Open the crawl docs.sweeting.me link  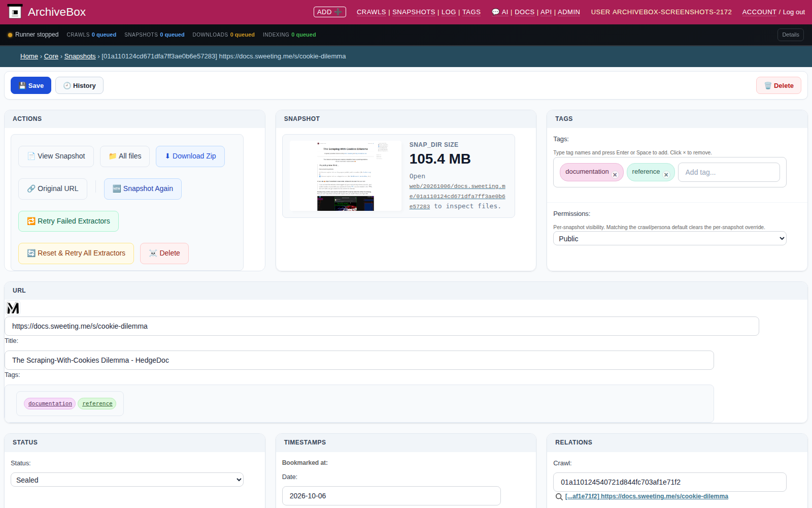tap(647, 496)
